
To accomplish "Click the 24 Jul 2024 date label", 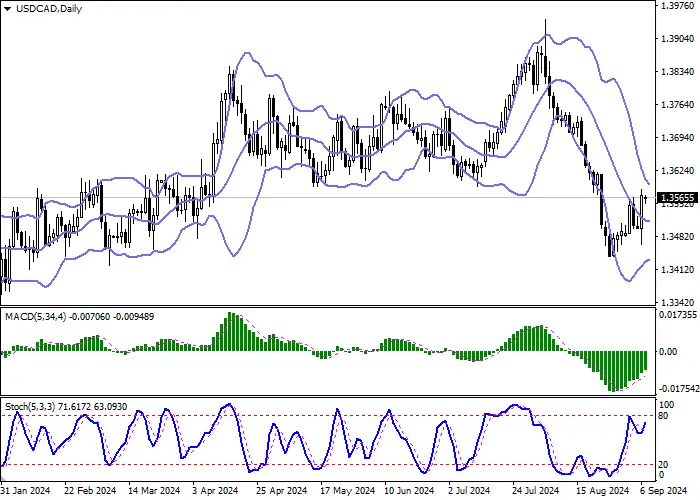I will tap(536, 490).
